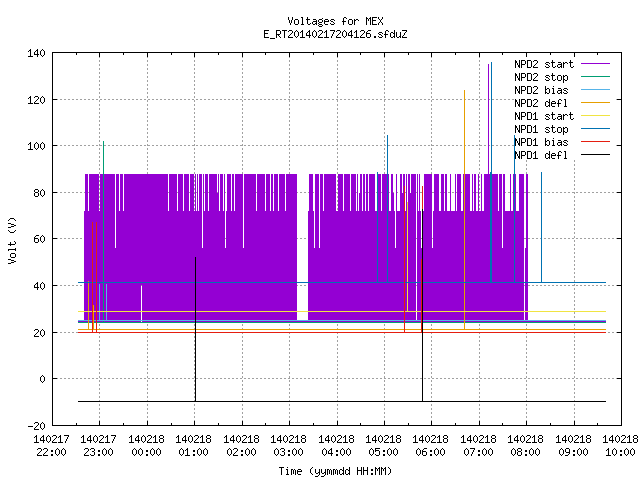This screenshot has height=480, width=640.
Task: Click the x-axis tick '140218 06:00'
Action: click(x=431, y=446)
